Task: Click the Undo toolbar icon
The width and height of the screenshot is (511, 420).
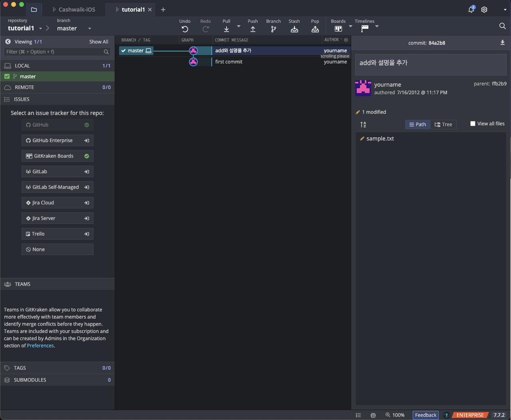Action: (185, 29)
